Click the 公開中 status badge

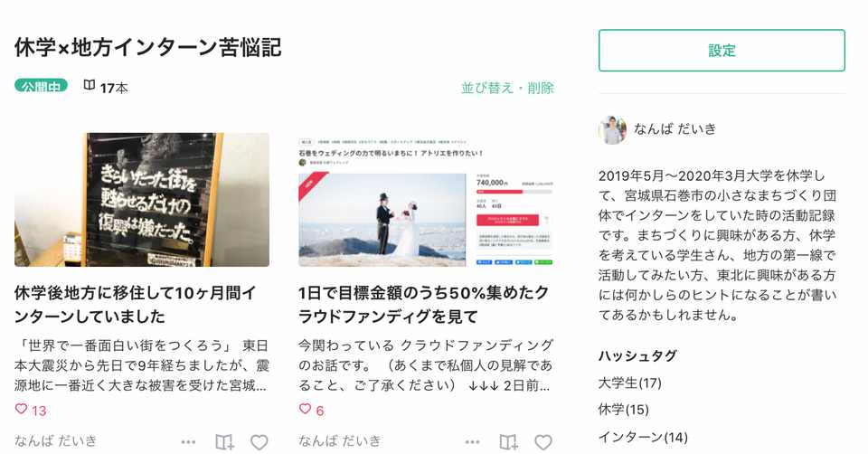pos(41,86)
